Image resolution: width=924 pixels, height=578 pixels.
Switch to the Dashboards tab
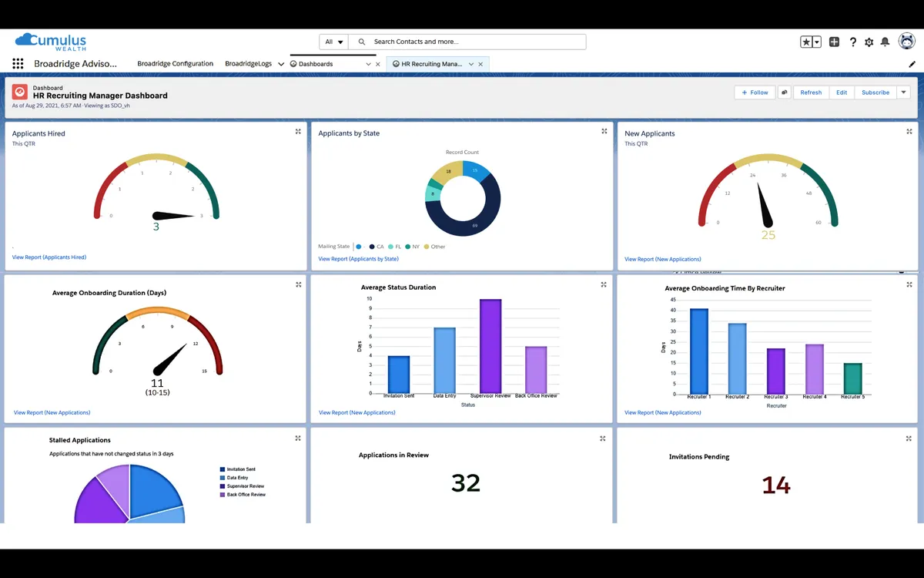click(316, 64)
